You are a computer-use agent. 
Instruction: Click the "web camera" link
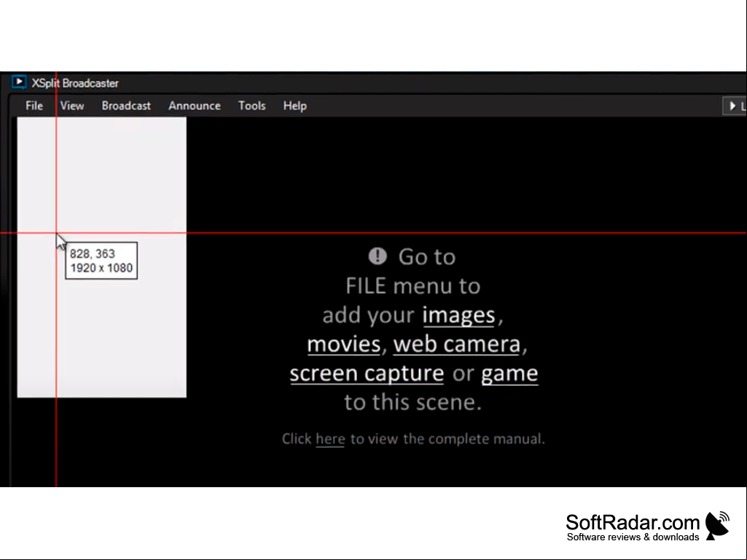(457, 344)
